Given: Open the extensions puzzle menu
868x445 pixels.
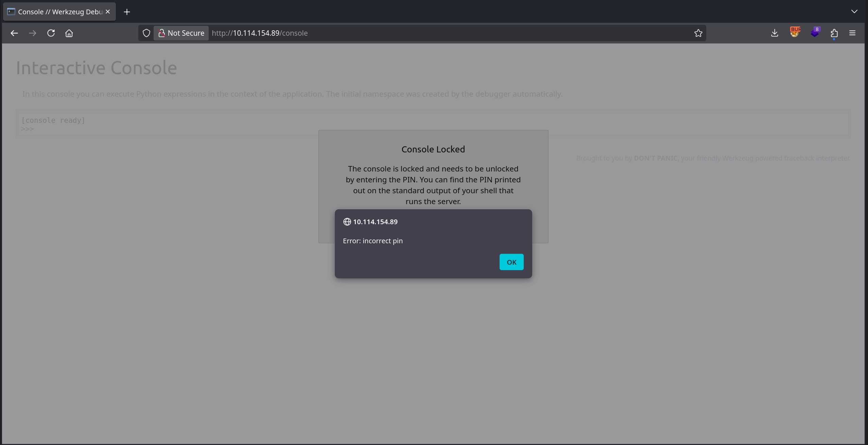Looking at the screenshot, I should pos(834,33).
